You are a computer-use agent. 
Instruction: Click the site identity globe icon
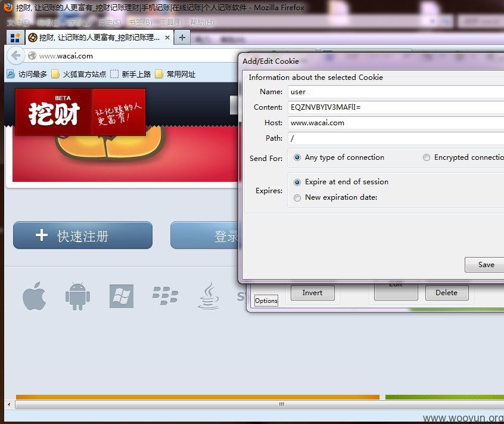click(32, 55)
